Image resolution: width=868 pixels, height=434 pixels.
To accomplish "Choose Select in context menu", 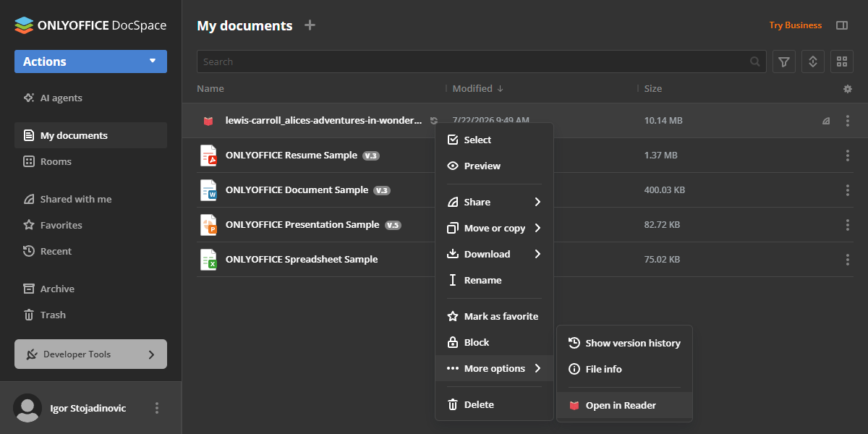I will click(x=494, y=140).
